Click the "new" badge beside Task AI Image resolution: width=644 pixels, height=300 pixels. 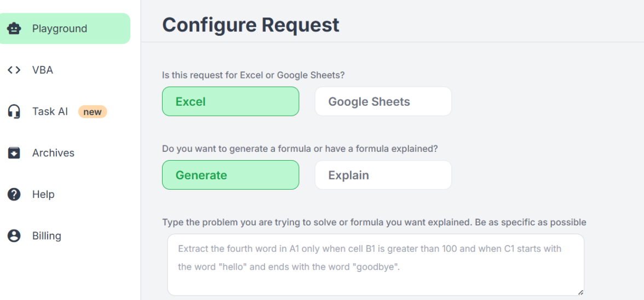93,112
